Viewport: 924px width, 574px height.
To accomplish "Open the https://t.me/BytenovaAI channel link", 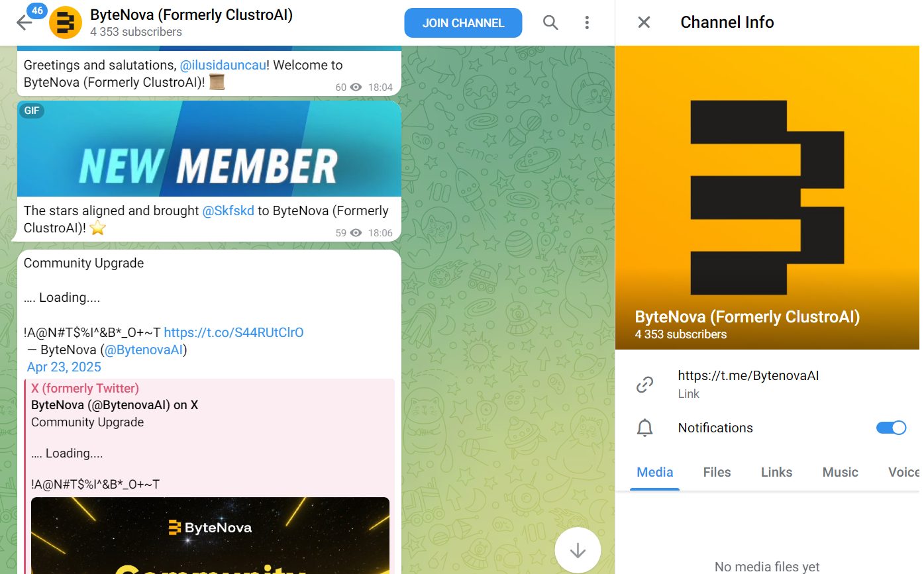I will tap(748, 375).
